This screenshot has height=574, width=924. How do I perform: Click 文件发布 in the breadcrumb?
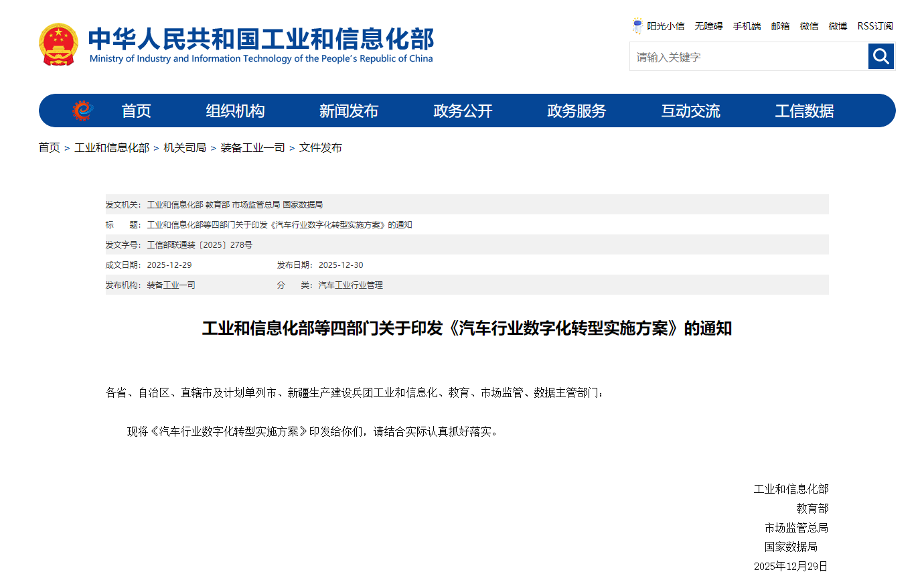click(x=320, y=148)
